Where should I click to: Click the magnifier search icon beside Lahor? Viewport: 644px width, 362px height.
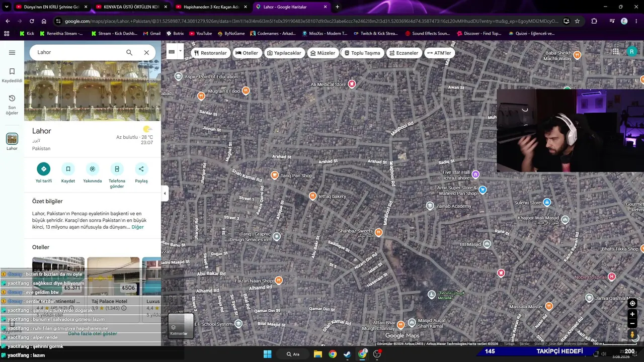click(x=129, y=52)
